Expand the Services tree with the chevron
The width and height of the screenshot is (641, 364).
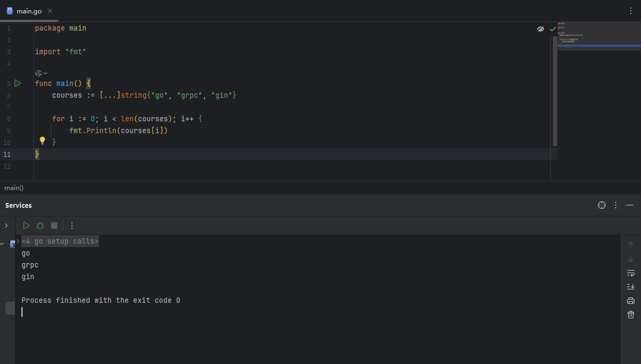tap(6, 225)
